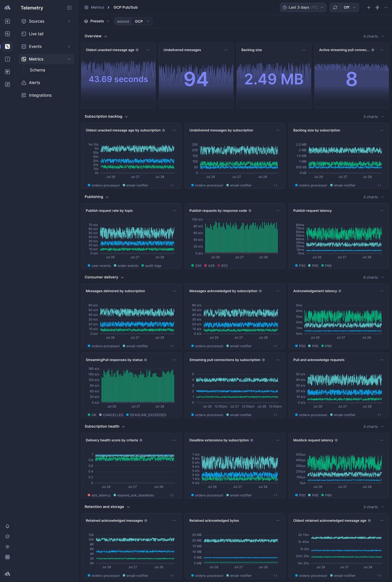392x582 pixels.
Task: Open options menu on Publish request latency chart
Action: (382, 211)
